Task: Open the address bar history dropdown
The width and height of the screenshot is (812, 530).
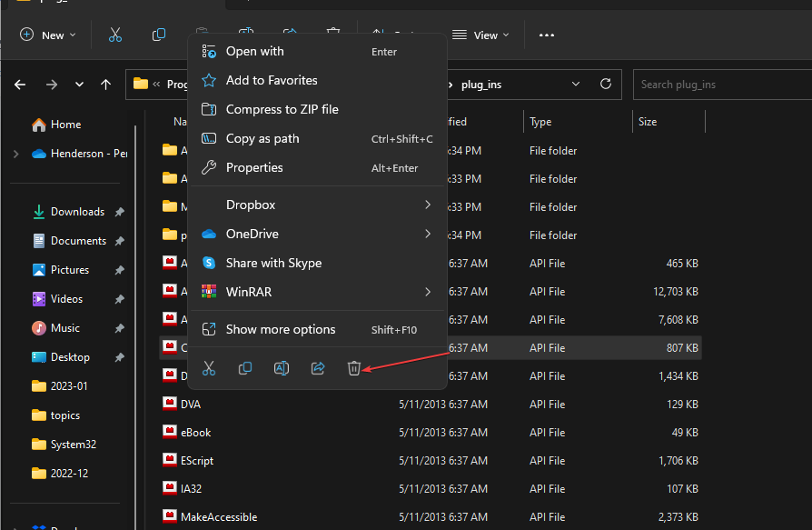Action: coord(576,85)
